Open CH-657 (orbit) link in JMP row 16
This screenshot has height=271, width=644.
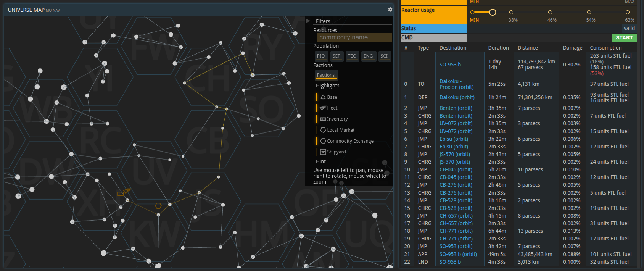coord(456,216)
